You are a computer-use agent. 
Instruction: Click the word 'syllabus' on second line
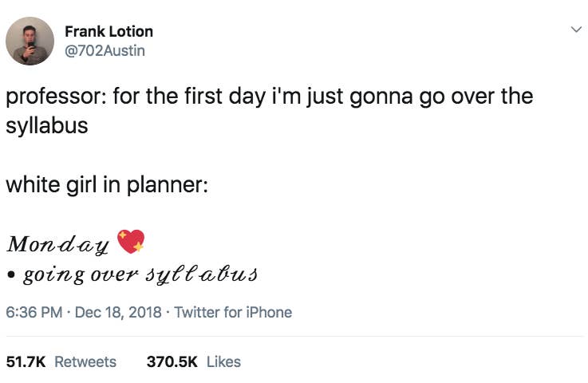(46, 127)
